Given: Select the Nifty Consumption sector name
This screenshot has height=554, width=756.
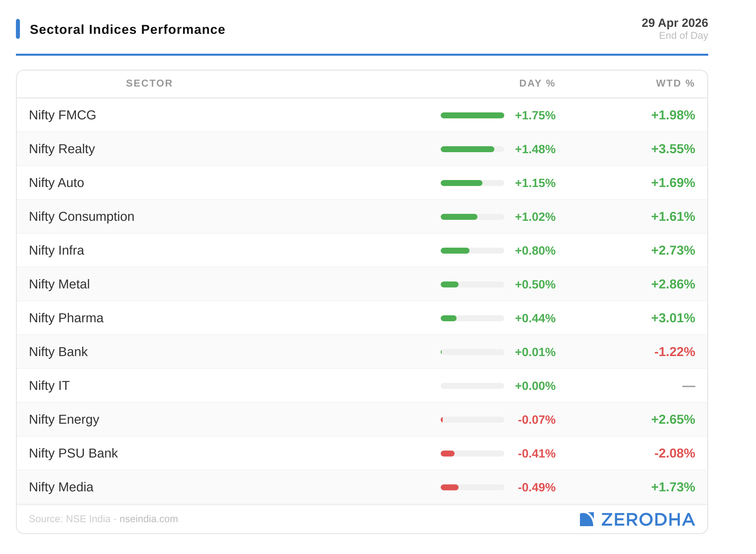Looking at the screenshot, I should (x=82, y=216).
